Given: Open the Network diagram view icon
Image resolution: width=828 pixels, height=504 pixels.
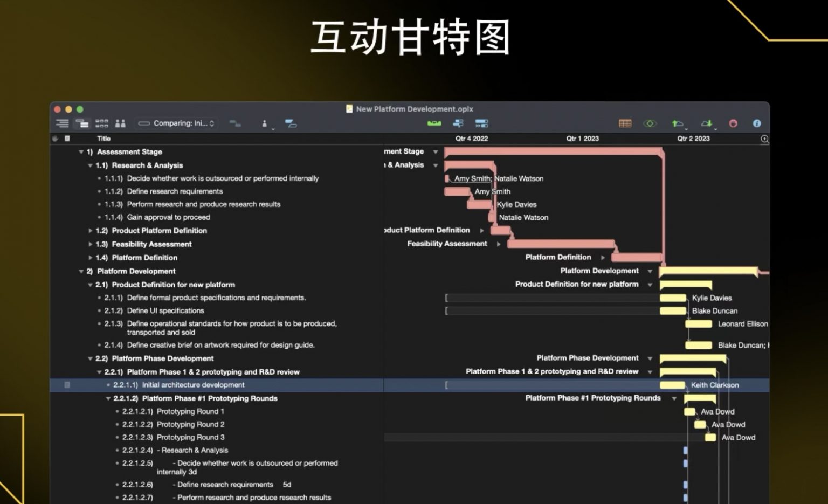Looking at the screenshot, I should pyautogui.click(x=102, y=123).
